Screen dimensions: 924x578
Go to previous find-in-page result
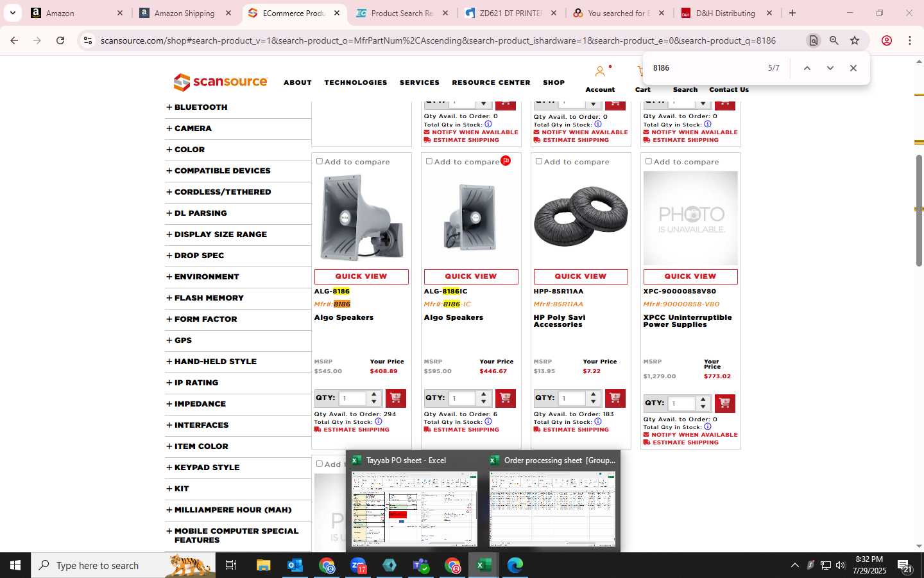click(x=807, y=68)
